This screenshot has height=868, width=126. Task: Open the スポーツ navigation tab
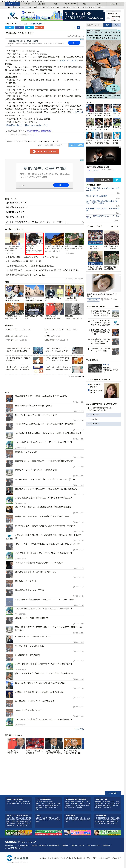[27, 4]
